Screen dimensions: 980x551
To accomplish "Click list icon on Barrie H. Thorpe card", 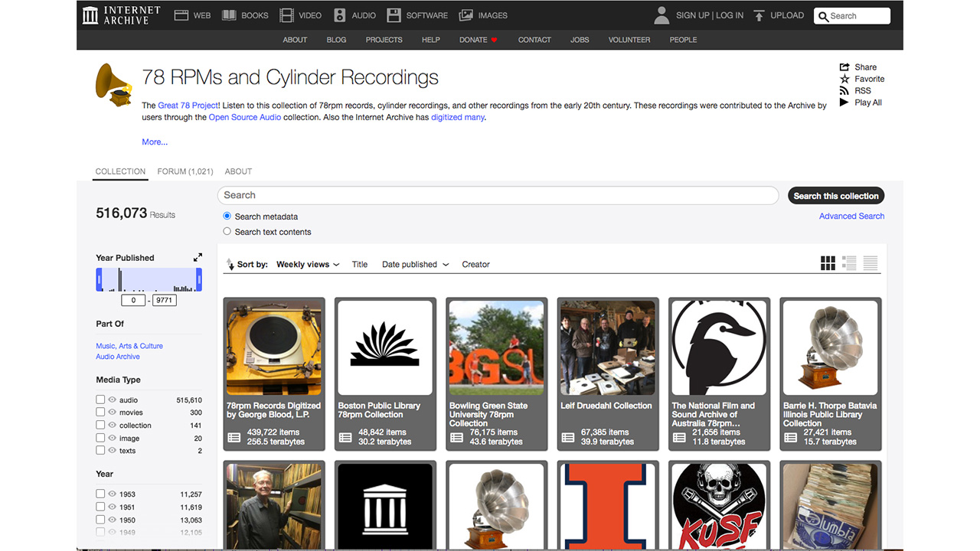I will pos(791,438).
